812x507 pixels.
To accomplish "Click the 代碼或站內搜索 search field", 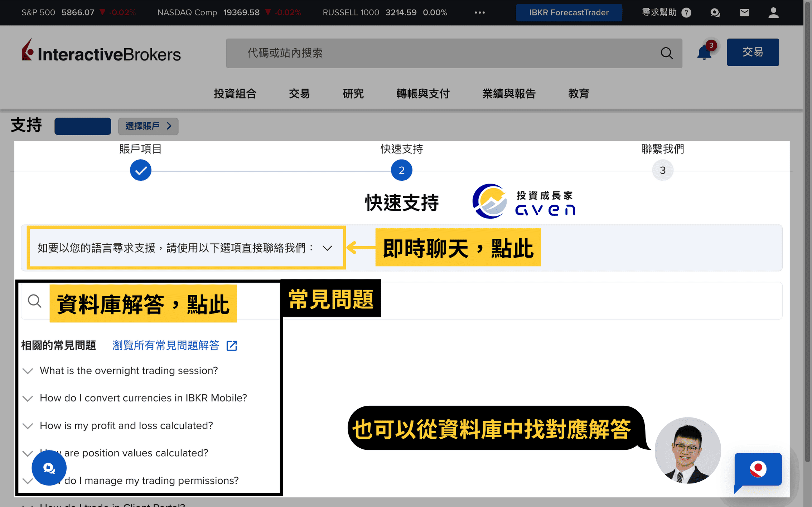I will [454, 53].
